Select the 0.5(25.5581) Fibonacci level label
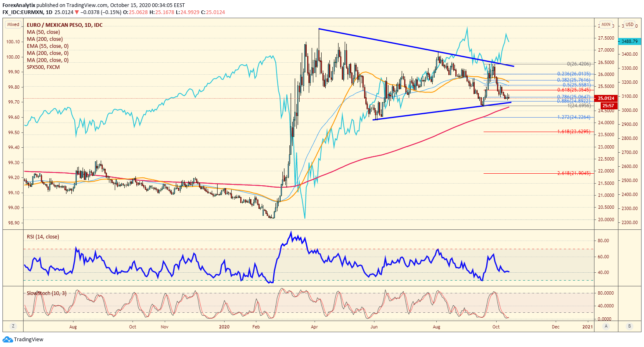 (x=577, y=85)
